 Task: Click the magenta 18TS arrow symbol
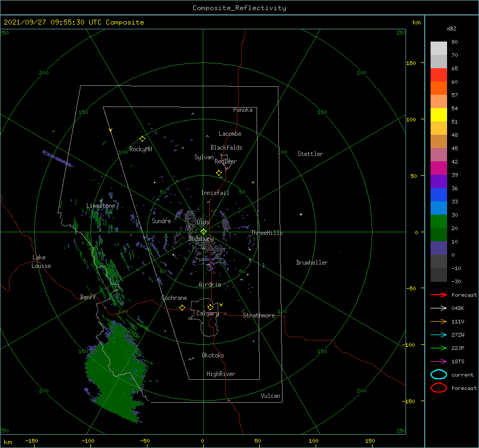[x=439, y=362]
